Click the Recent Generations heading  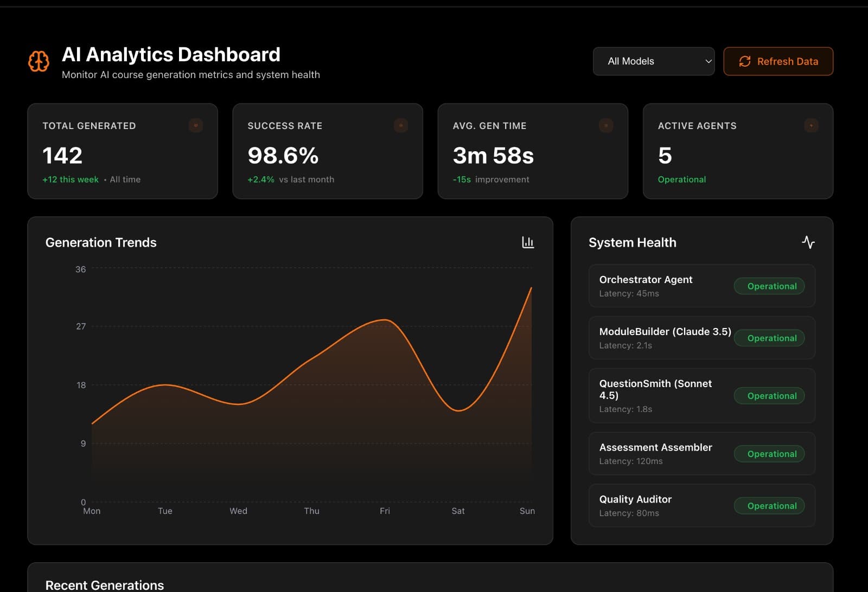tap(105, 585)
